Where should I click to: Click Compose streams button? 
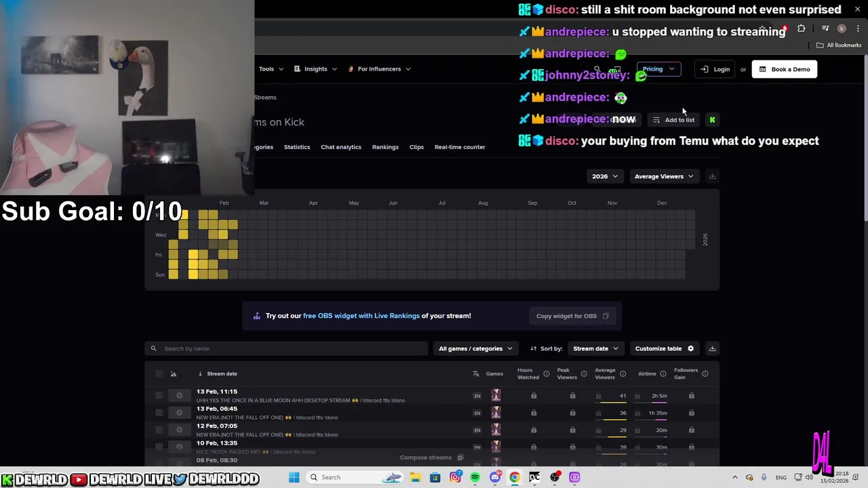pyautogui.click(x=431, y=457)
